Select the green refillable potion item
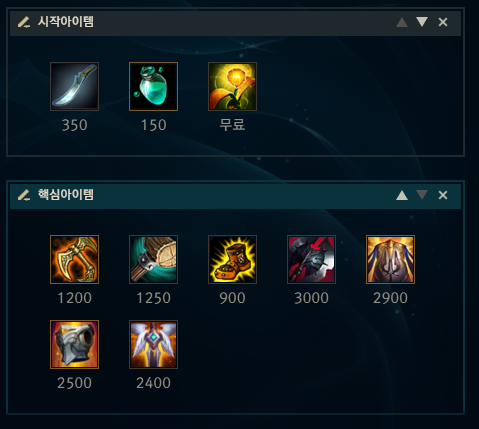This screenshot has height=429, width=479. (x=153, y=86)
